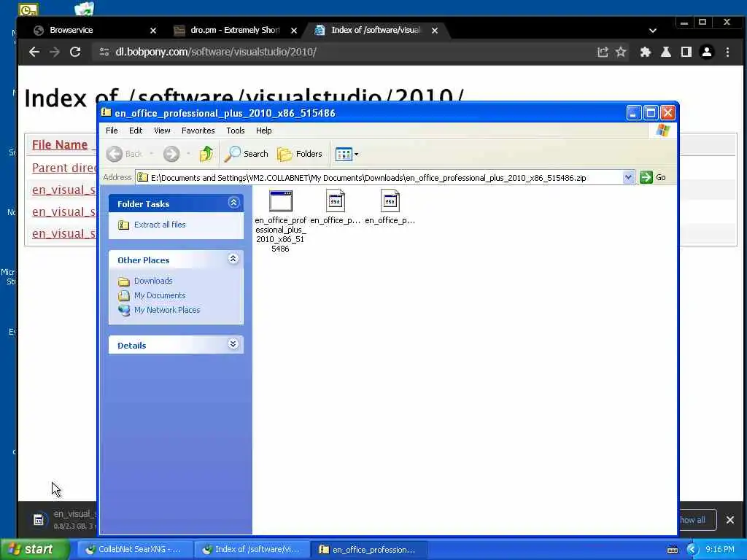747x560 pixels.
Task: Click the Windows flag logo in Explorer
Action: [x=662, y=131]
